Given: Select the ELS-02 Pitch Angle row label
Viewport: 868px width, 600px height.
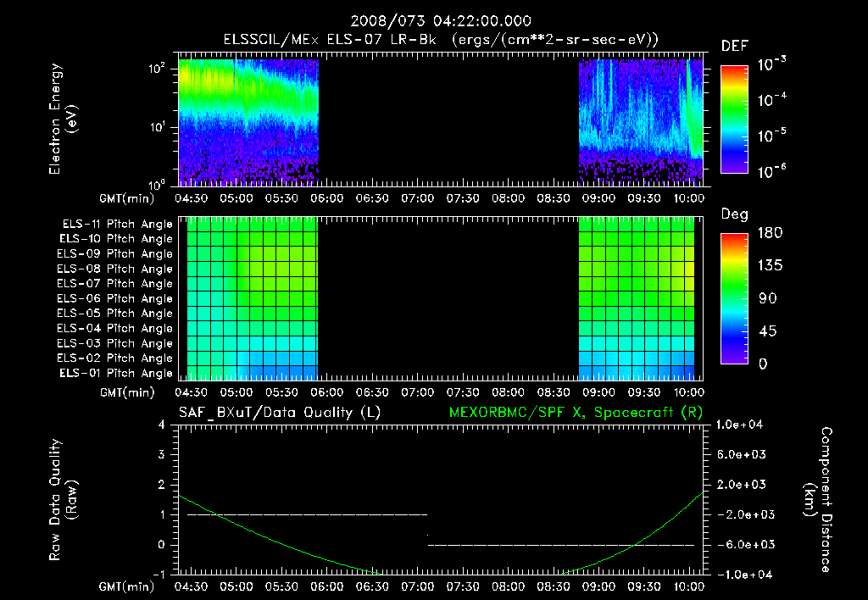Looking at the screenshot, I should pos(114,358).
